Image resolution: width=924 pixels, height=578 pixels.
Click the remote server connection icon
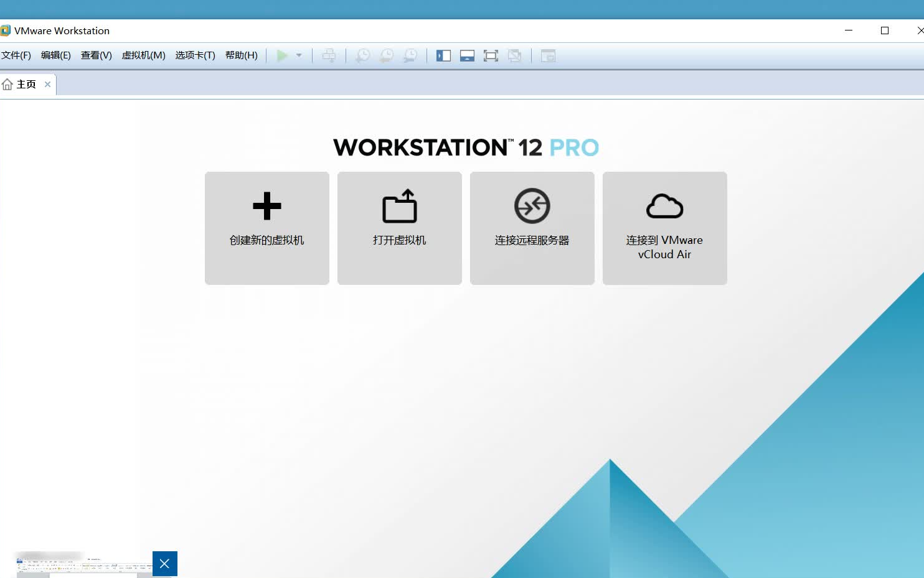pos(532,205)
